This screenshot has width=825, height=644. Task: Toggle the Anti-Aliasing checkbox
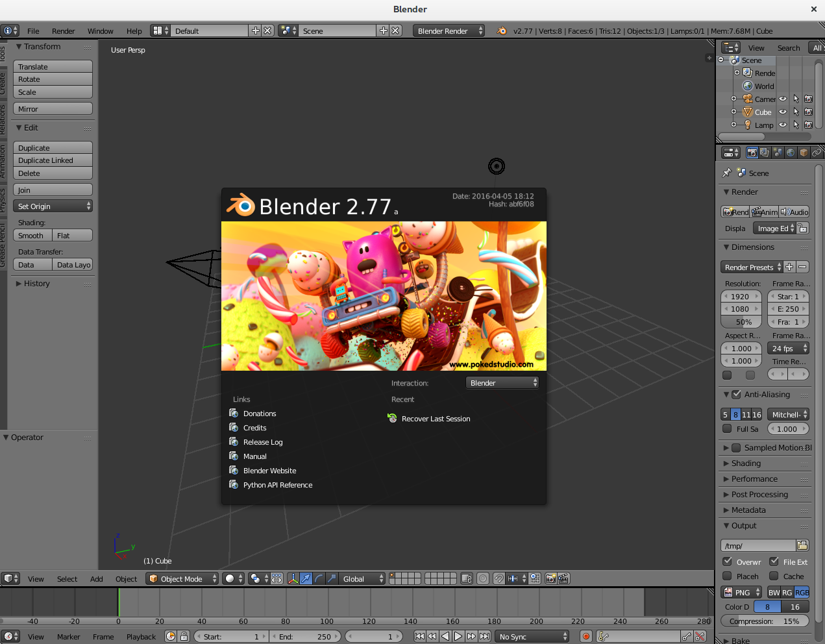pyautogui.click(x=736, y=394)
